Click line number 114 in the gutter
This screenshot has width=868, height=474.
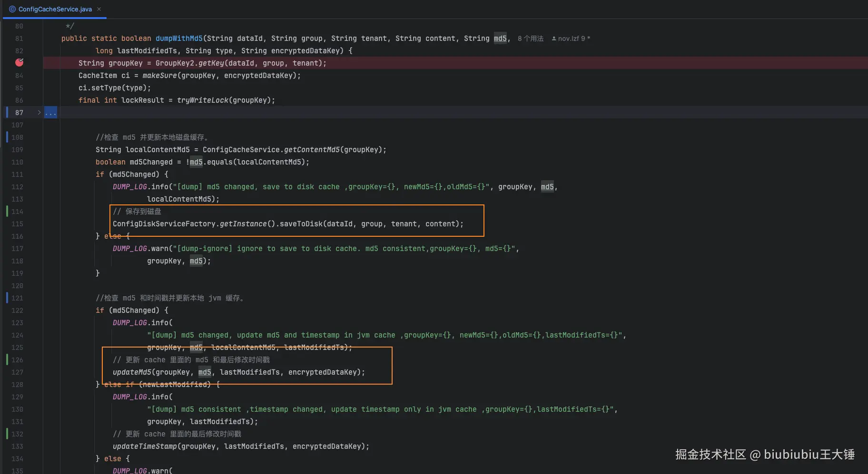pos(17,212)
